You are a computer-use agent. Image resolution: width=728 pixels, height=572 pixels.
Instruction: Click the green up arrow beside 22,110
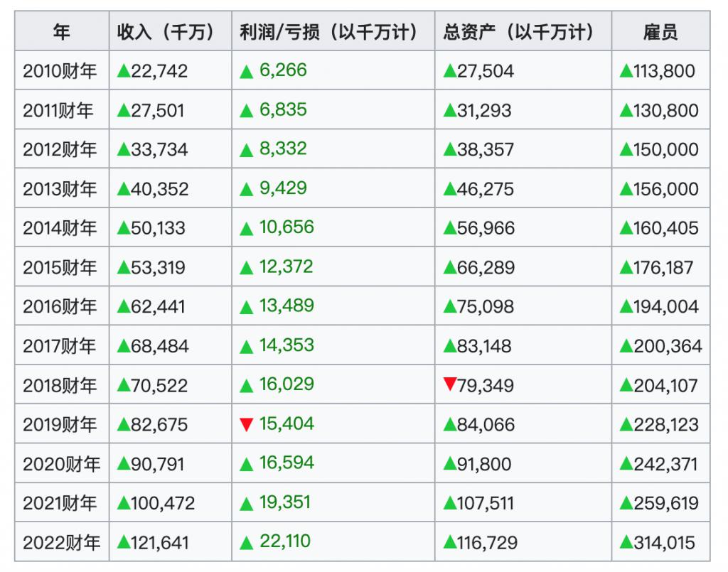(247, 543)
